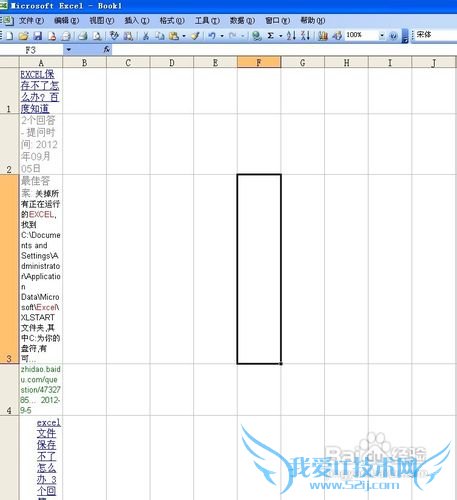Undo last action icon

(212, 35)
